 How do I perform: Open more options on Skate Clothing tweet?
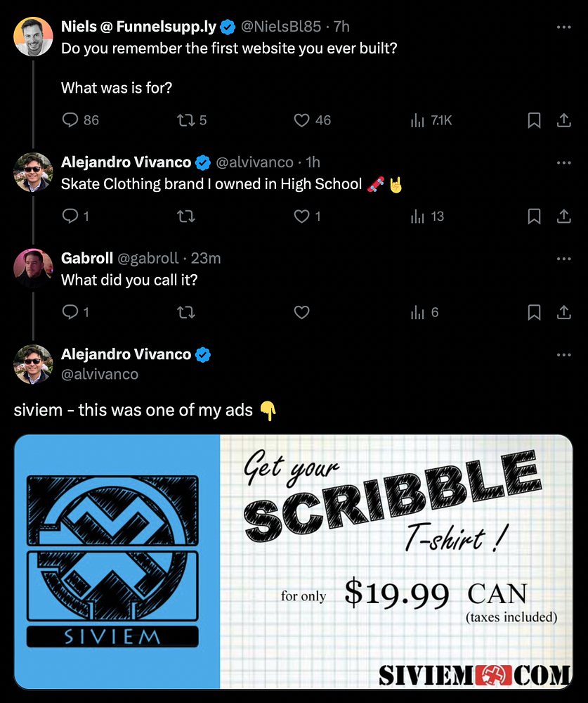click(x=564, y=162)
